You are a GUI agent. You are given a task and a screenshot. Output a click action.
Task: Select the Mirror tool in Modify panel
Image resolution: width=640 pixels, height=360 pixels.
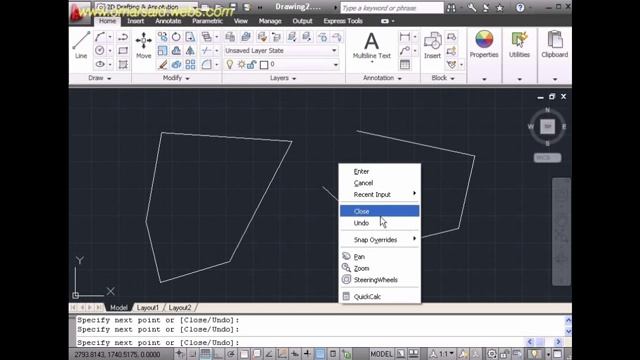pos(190,51)
